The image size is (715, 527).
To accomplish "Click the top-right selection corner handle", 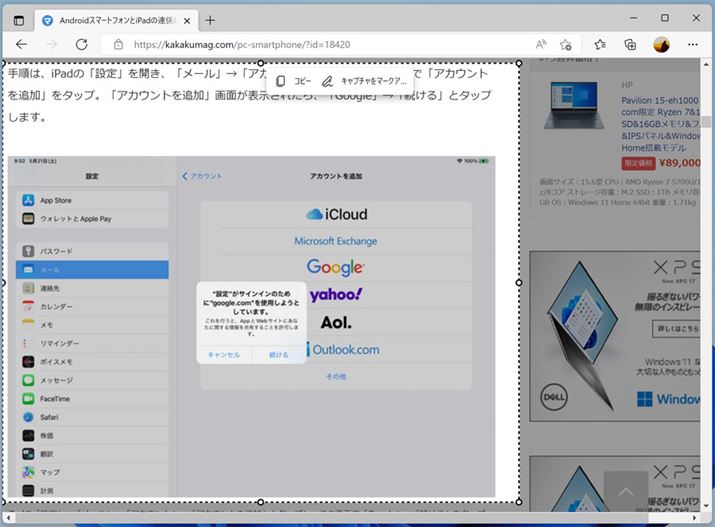I will click(x=519, y=63).
